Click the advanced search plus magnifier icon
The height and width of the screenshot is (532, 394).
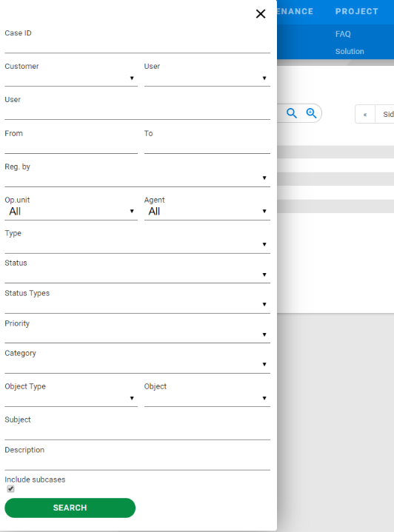(311, 113)
